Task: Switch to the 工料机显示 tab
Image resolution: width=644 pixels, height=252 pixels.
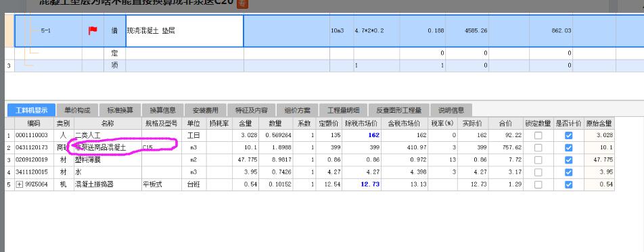Action: click(x=31, y=110)
